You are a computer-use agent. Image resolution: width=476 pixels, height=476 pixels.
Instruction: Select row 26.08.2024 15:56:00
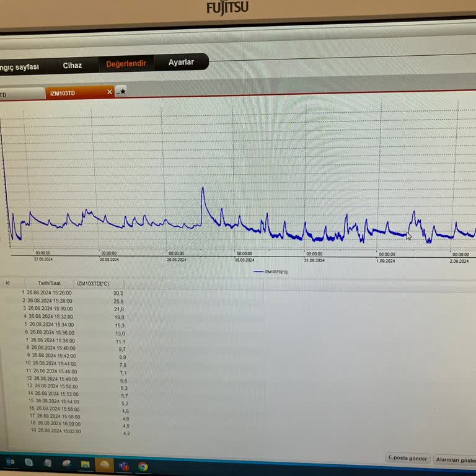[80, 409]
